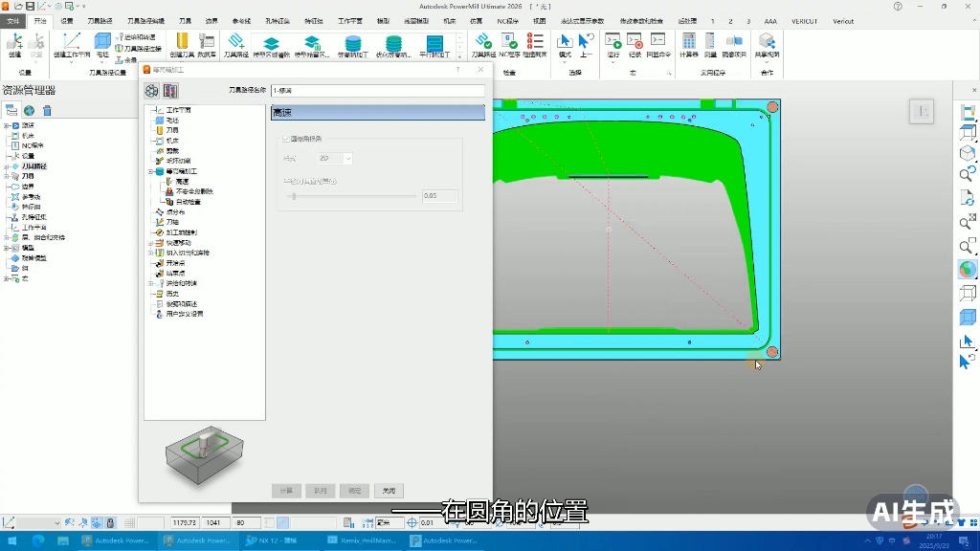Screen dimensions: 980x551
Task: Expand the 快进移动 tree node
Action: pos(150,243)
